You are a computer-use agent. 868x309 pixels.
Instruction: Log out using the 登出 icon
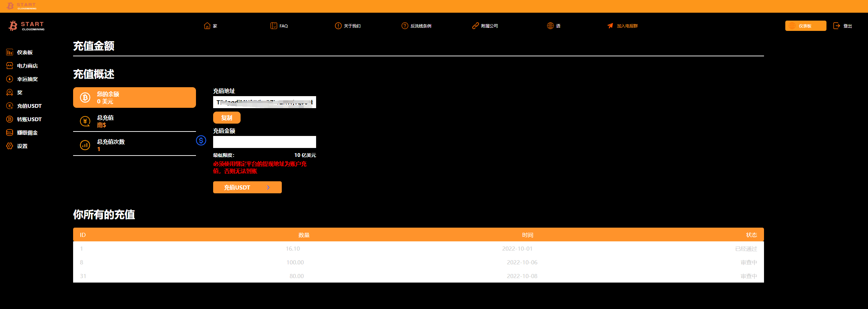click(x=837, y=26)
